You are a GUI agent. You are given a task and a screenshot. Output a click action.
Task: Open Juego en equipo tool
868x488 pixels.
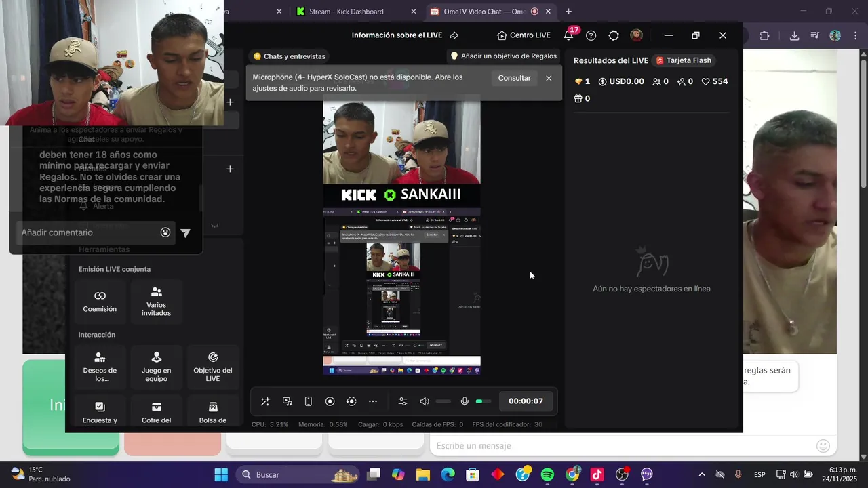(157, 367)
